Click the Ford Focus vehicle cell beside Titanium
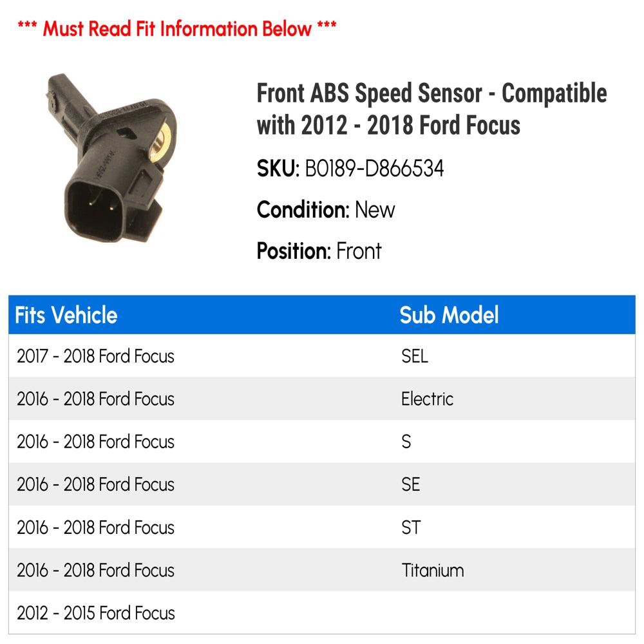 (x=96, y=570)
